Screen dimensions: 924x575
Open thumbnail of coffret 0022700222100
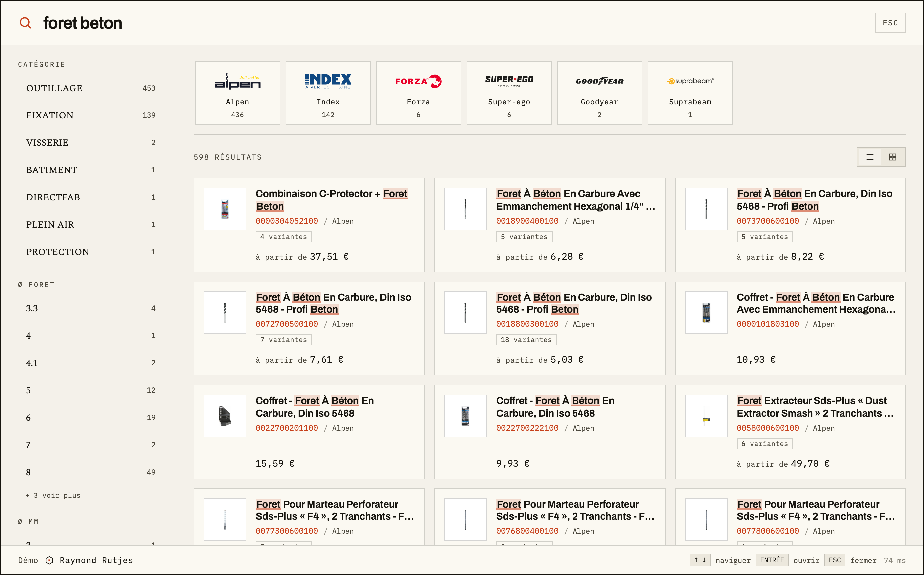tap(465, 416)
